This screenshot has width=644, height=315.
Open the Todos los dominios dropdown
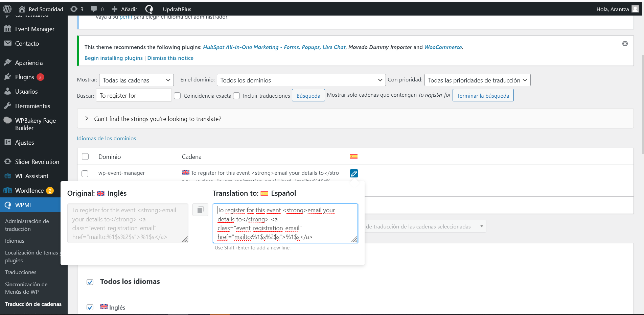[301, 80]
